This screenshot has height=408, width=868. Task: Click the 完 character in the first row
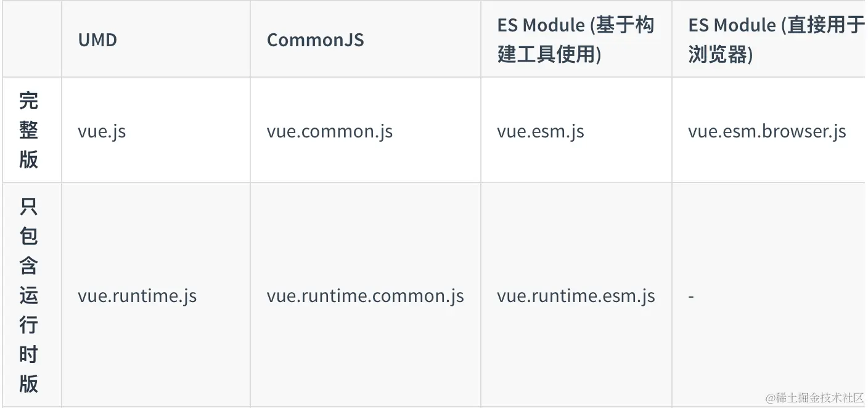pyautogui.click(x=29, y=100)
